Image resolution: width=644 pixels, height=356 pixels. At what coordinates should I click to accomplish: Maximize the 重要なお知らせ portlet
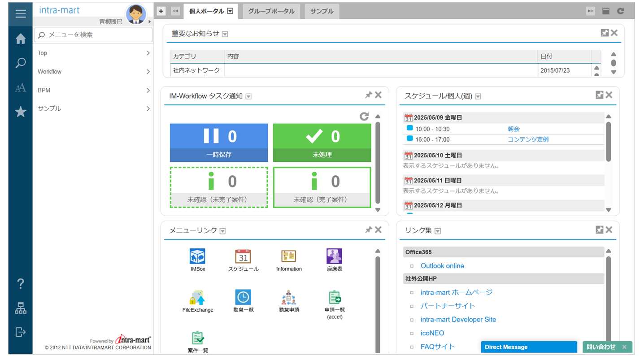tap(605, 33)
